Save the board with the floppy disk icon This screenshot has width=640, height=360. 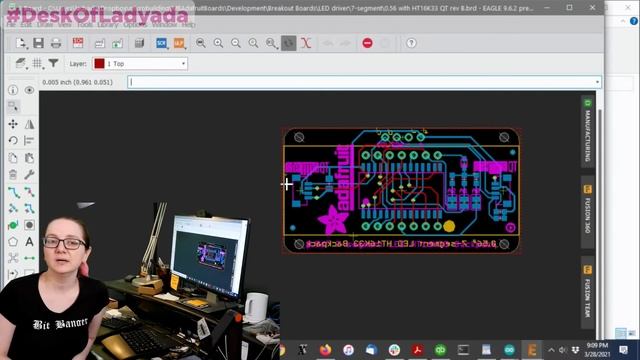click(38, 43)
